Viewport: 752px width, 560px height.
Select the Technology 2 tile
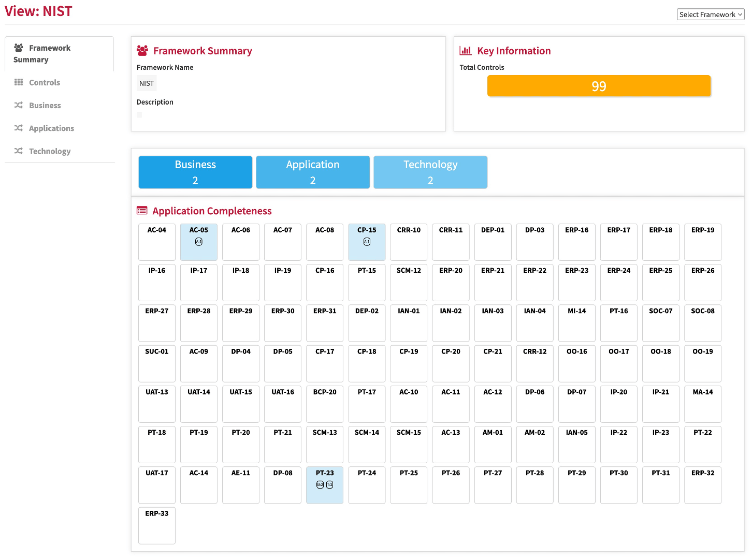click(430, 172)
